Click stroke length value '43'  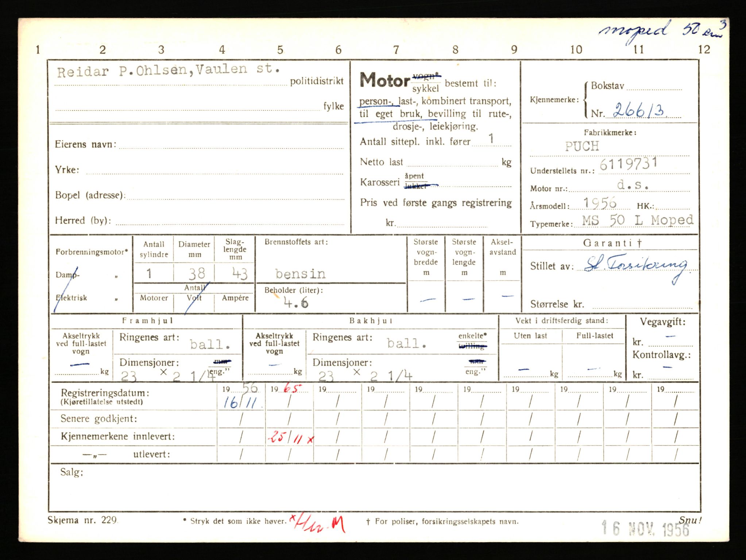coord(239,273)
